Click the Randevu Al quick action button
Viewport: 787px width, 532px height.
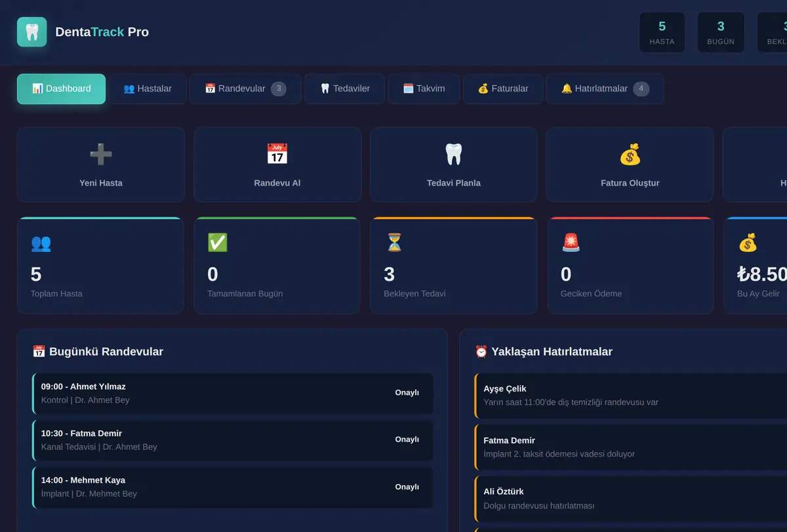(277, 165)
